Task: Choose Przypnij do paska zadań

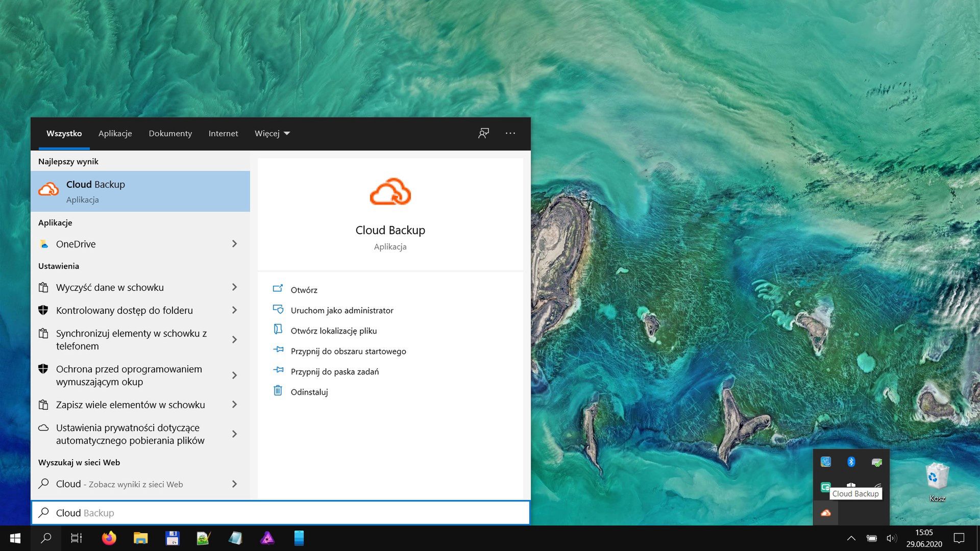Action: tap(334, 371)
